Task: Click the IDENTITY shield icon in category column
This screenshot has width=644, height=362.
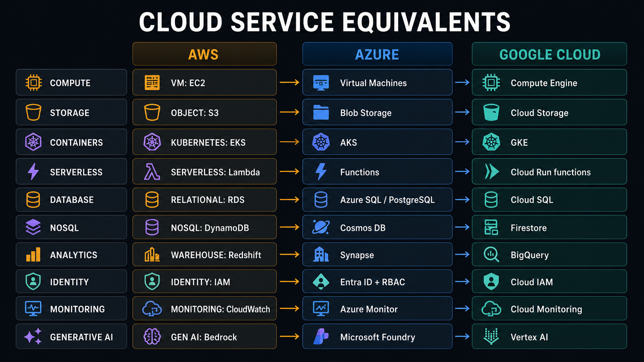Action: click(33, 282)
